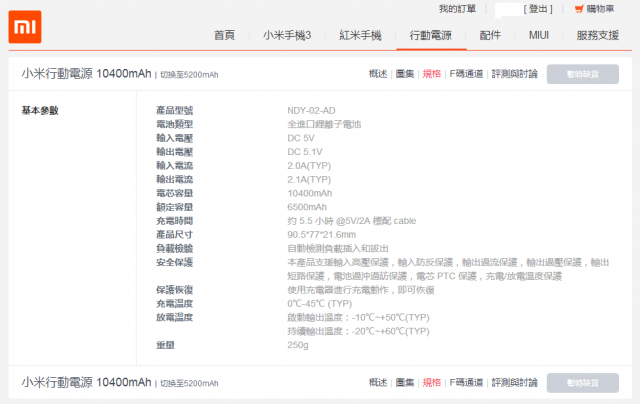Go to 首頁 home page
Image resolution: width=640 pixels, height=404 pixels.
click(x=224, y=36)
